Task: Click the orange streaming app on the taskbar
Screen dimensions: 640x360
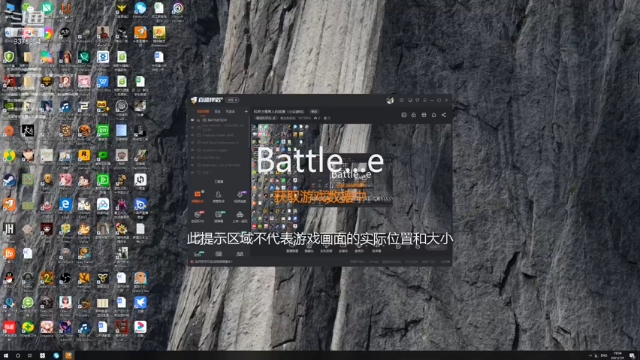Action: point(68,356)
